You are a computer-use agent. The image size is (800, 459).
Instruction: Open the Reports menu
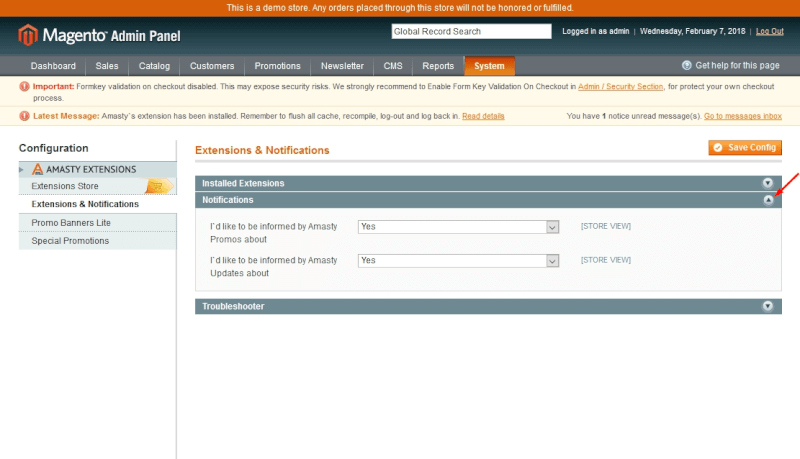tap(438, 66)
